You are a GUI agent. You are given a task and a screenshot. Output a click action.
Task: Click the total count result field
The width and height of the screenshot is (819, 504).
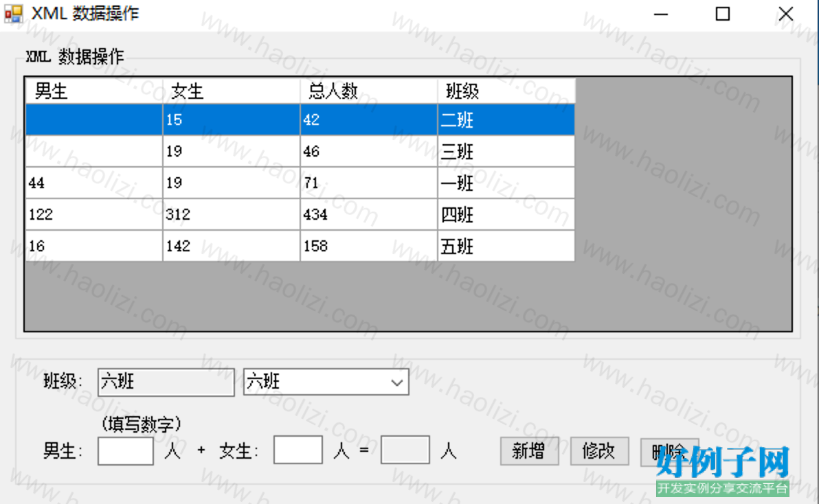coord(405,450)
